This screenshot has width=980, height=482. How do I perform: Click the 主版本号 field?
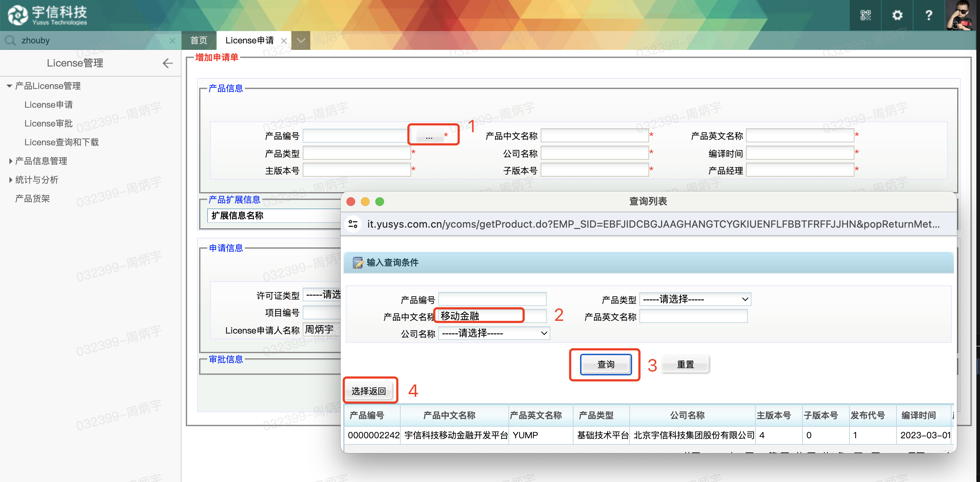[357, 170]
